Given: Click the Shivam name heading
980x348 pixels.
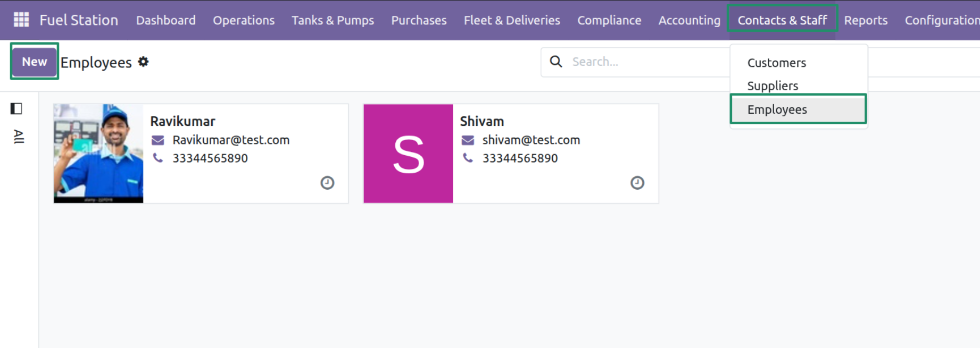Looking at the screenshot, I should click(482, 121).
